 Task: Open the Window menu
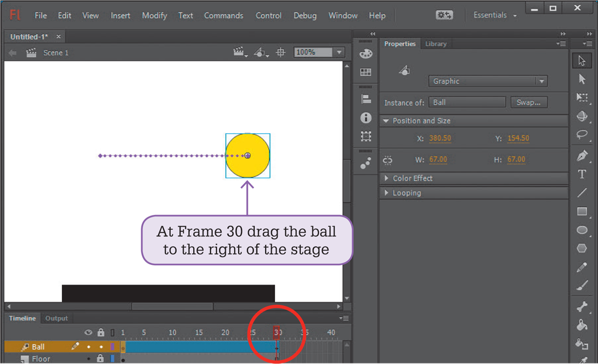tap(343, 15)
